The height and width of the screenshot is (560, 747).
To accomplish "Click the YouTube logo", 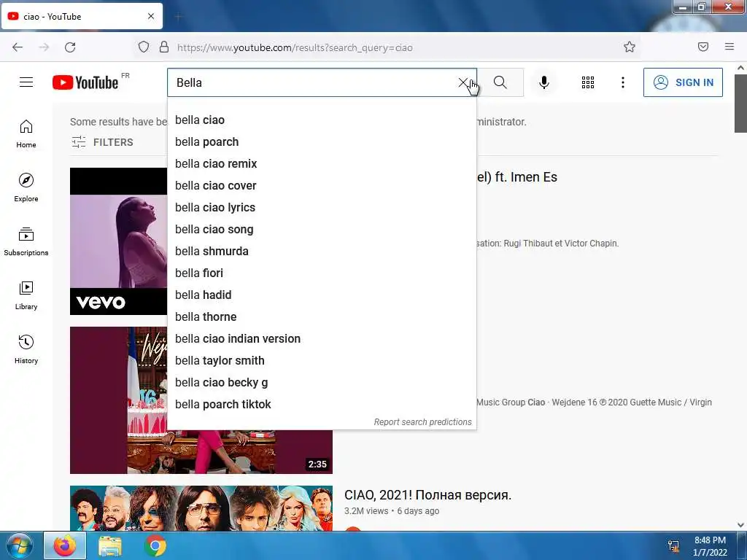I will (x=85, y=82).
